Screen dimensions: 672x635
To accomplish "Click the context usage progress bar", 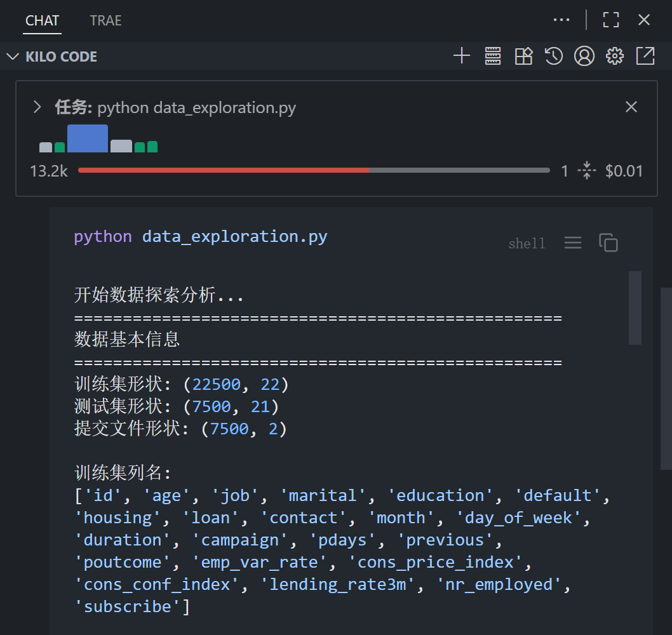I will (314, 171).
